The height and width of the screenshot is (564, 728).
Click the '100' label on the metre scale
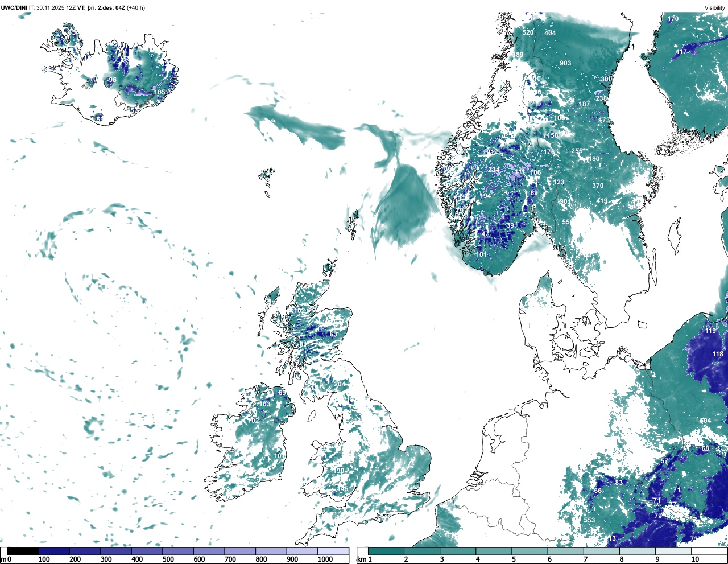(44, 559)
